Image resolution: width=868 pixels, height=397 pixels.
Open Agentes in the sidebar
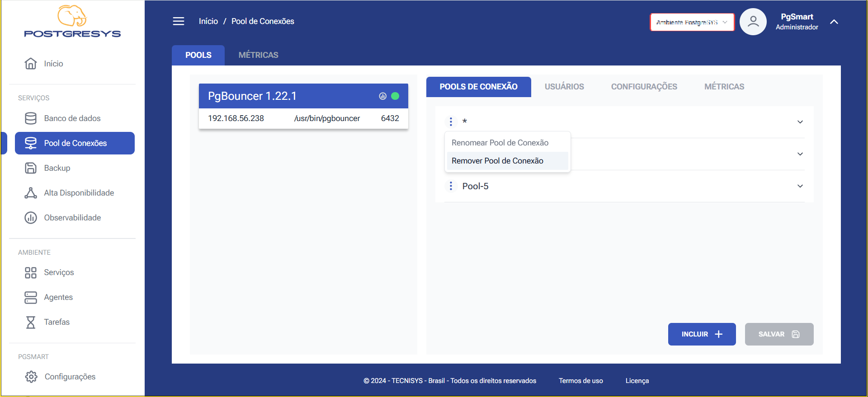point(75,297)
